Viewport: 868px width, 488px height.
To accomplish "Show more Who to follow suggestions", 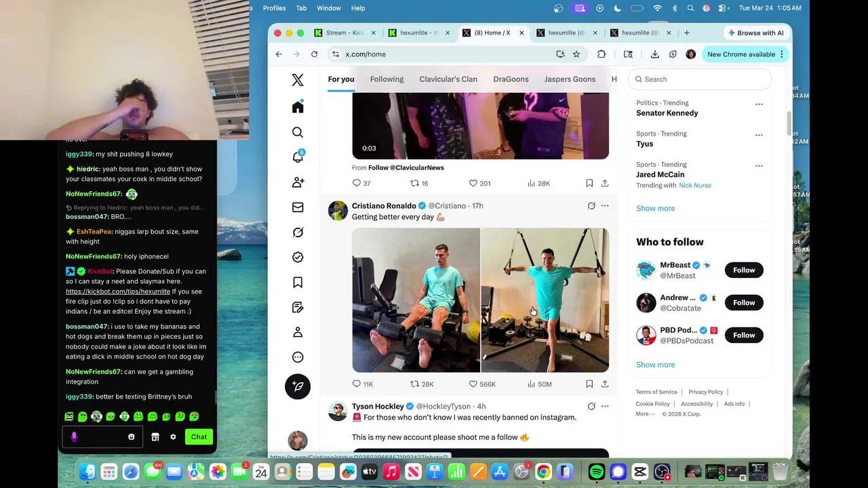I will click(655, 365).
